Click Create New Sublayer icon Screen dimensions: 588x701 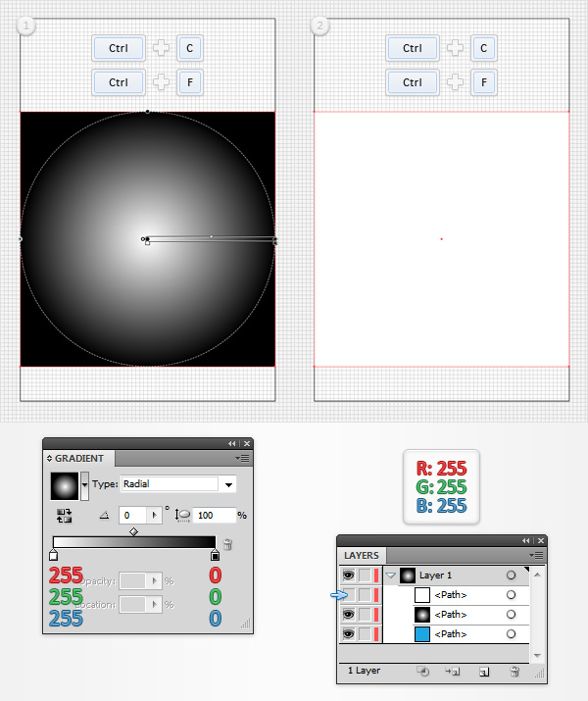pos(452,671)
